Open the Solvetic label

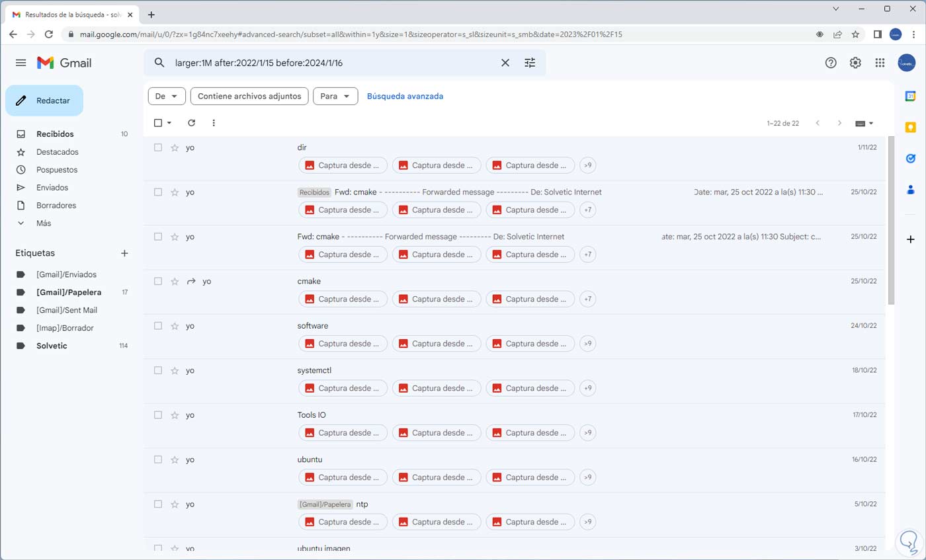(52, 346)
